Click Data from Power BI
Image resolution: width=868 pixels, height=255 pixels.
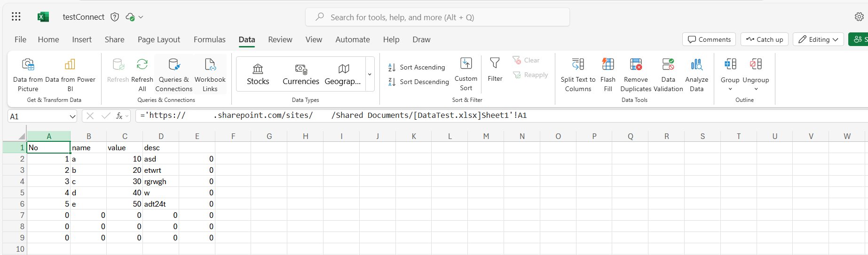[70, 76]
